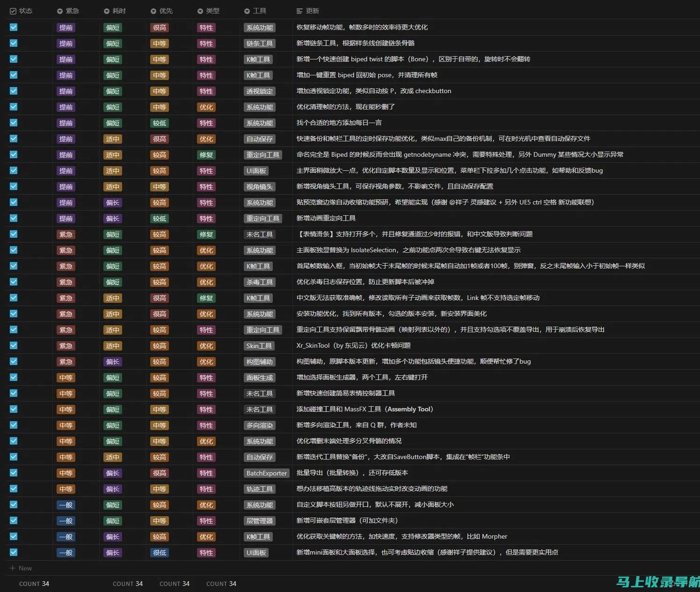Click the 较低 tag in the 每日一言 row

[160, 123]
